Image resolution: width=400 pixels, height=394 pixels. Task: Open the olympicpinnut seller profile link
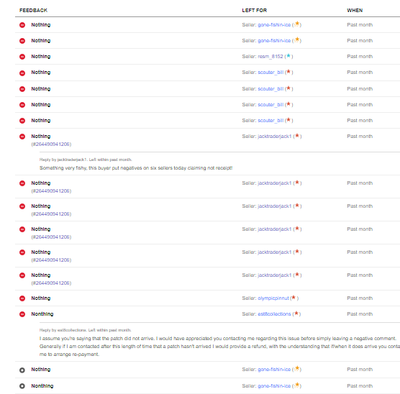tap(273, 298)
